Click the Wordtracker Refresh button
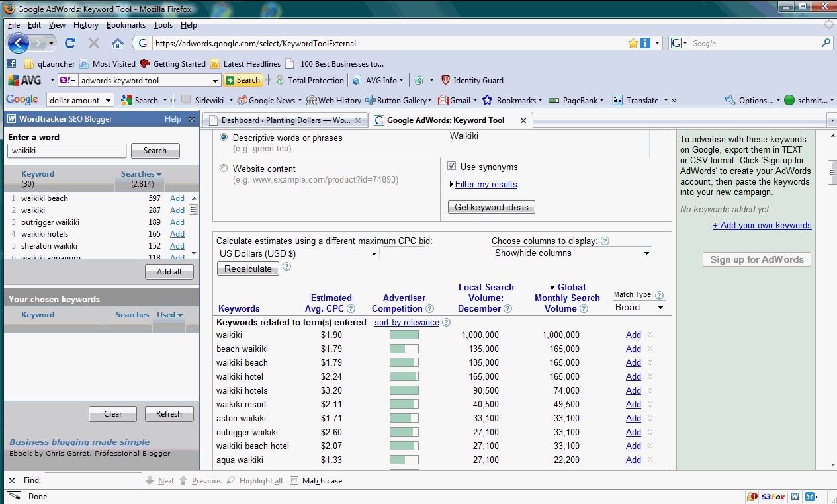Image resolution: width=837 pixels, height=504 pixels. 169,414
